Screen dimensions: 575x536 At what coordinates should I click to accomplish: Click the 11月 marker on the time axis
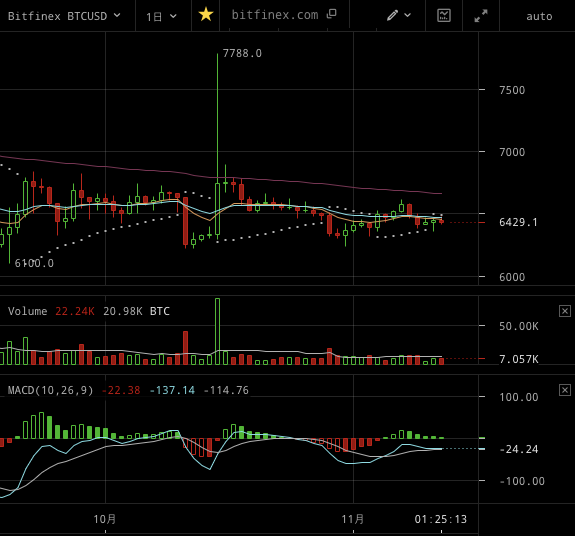pyautogui.click(x=353, y=519)
